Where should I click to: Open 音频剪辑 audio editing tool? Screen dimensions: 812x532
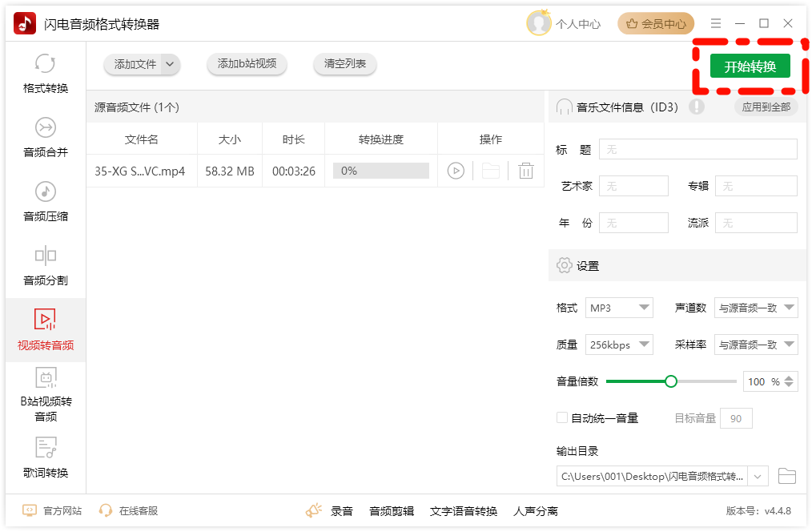392,511
